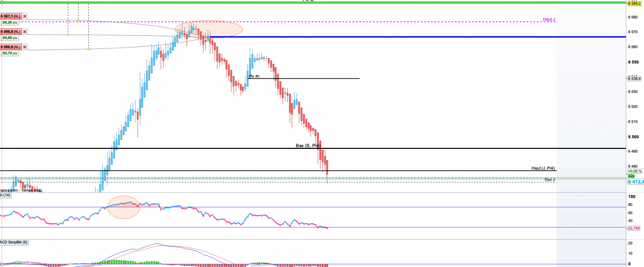The width and height of the screenshot is (644, 267).
Task: Cancel the 6 567,1 order with red X
Action: pyautogui.click(x=25, y=16)
